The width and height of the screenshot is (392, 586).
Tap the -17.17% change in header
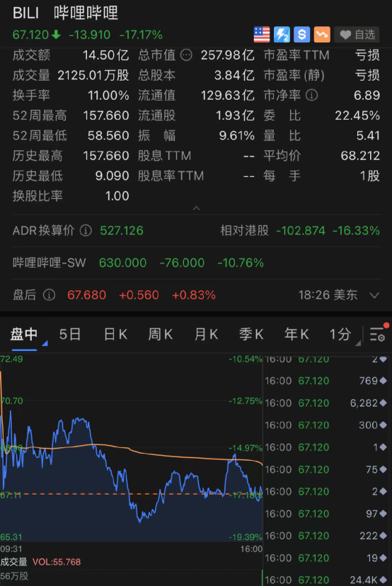point(141,35)
